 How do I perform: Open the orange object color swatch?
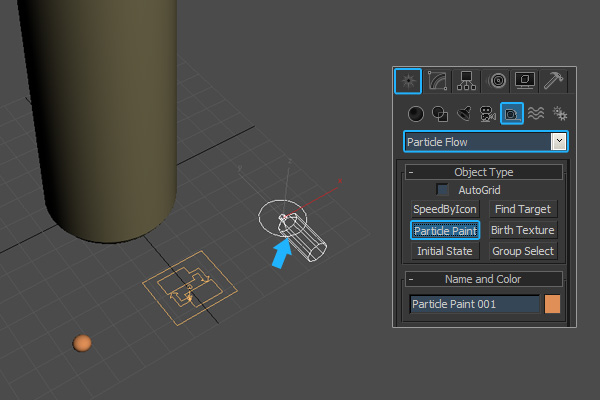point(552,303)
